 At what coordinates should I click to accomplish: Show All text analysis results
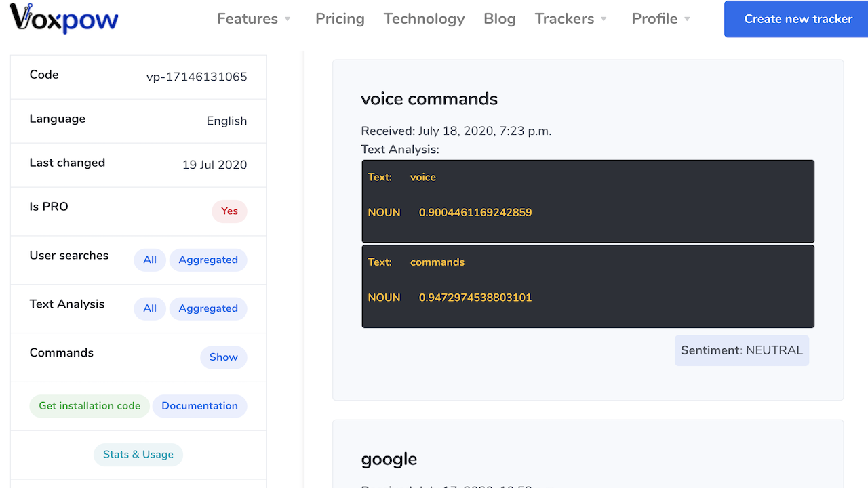150,308
